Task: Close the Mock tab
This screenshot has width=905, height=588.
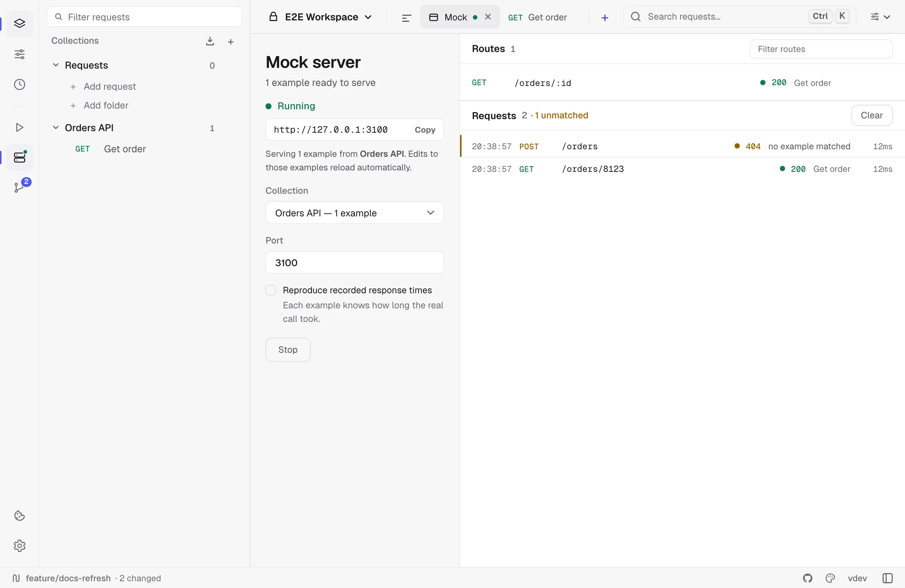Action: [488, 17]
